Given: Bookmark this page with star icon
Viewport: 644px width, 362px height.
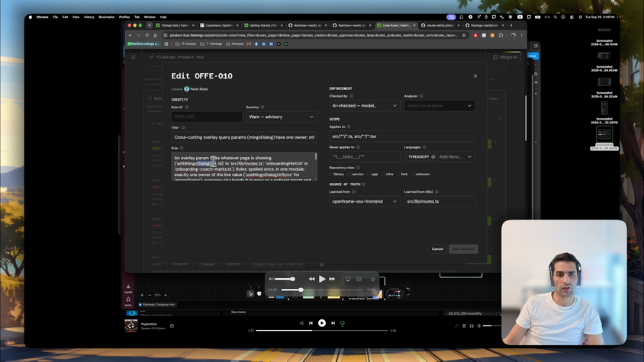Looking at the screenshot, I should point(464,35).
